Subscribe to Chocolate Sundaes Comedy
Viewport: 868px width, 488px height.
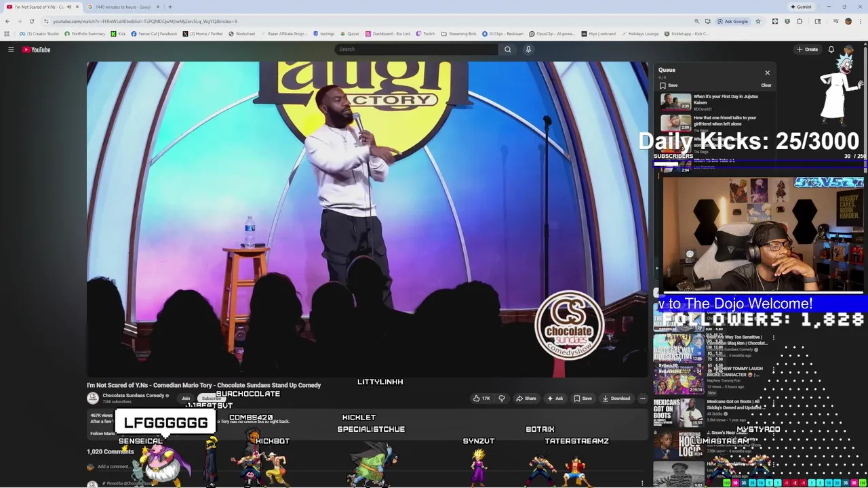click(x=212, y=399)
